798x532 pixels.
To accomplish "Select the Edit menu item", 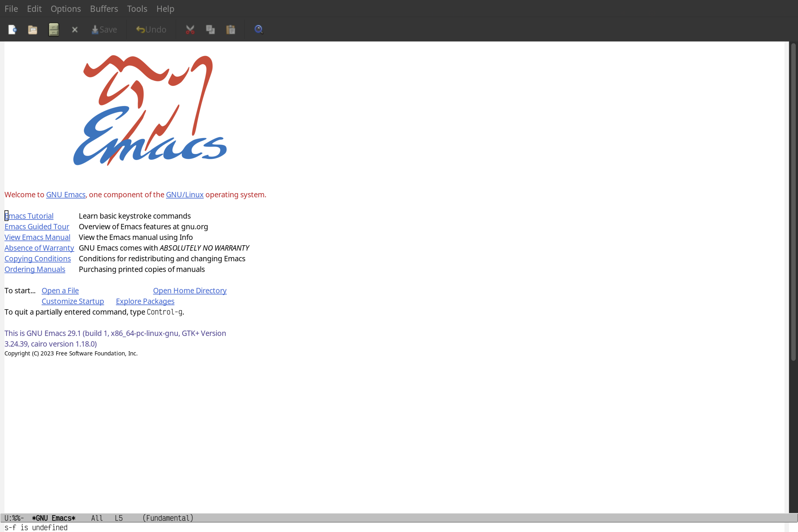I will (x=33, y=8).
